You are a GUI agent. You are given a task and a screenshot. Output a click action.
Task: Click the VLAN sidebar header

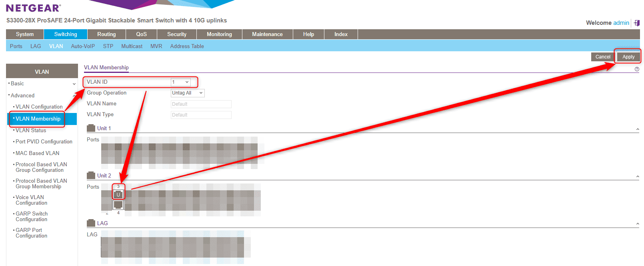pyautogui.click(x=42, y=71)
